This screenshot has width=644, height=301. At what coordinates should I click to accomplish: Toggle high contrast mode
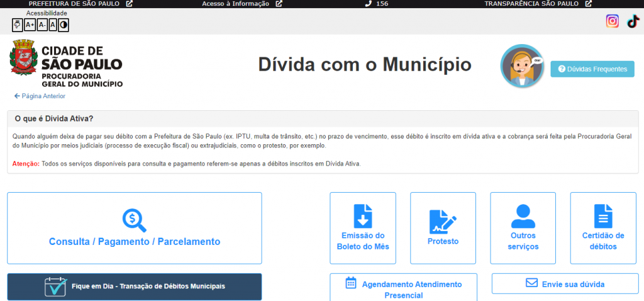[64, 25]
